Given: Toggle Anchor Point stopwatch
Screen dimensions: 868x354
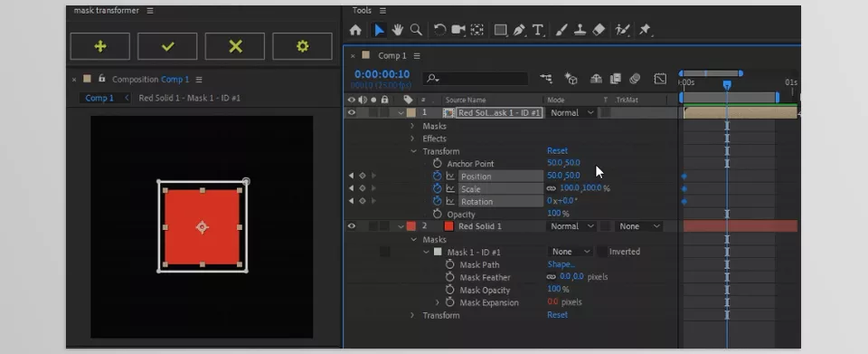Looking at the screenshot, I should coord(438,164).
